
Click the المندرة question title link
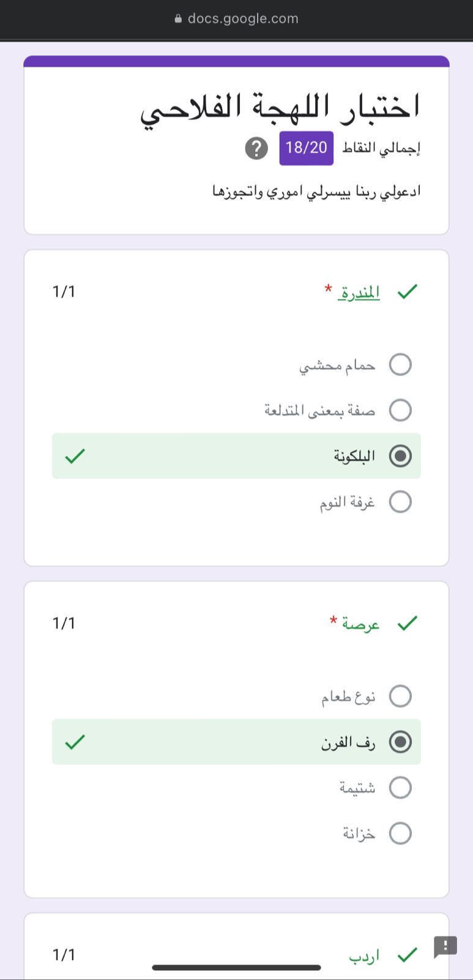point(359,293)
